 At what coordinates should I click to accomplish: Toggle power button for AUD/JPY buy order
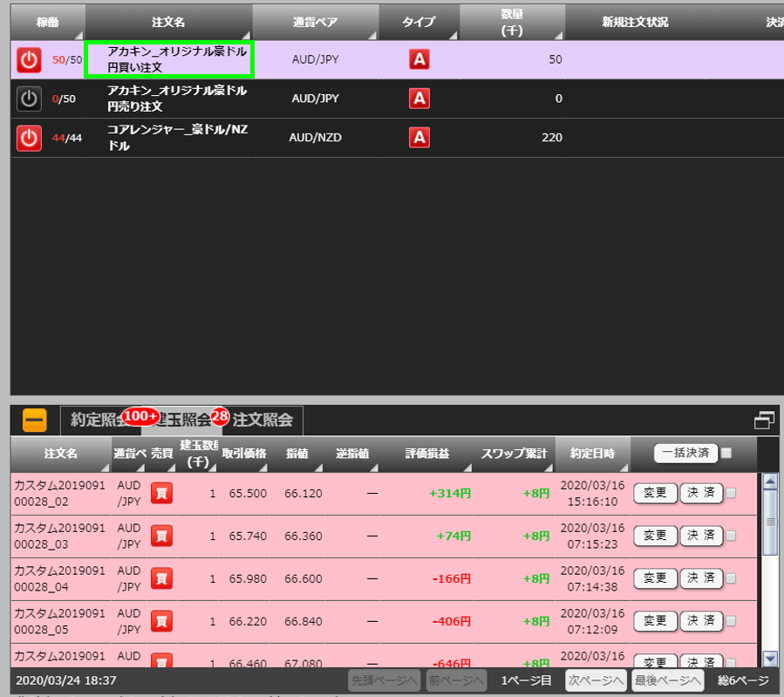(29, 60)
